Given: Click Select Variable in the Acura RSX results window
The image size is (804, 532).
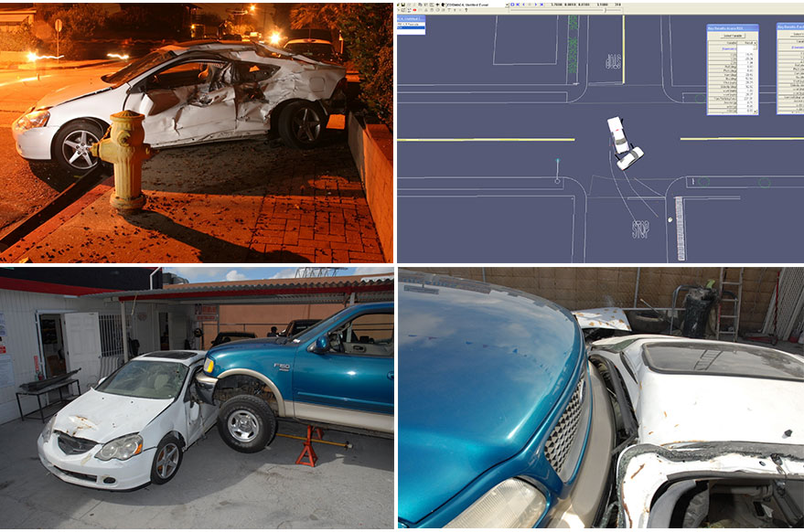Looking at the screenshot, I should pyautogui.click(x=733, y=36).
